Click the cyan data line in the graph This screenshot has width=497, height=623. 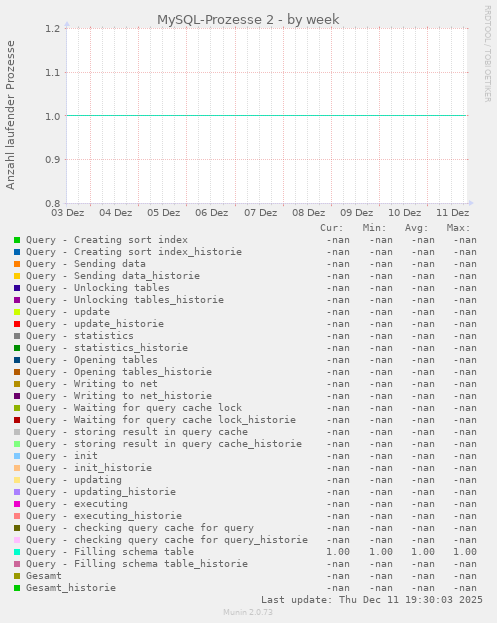tap(266, 116)
